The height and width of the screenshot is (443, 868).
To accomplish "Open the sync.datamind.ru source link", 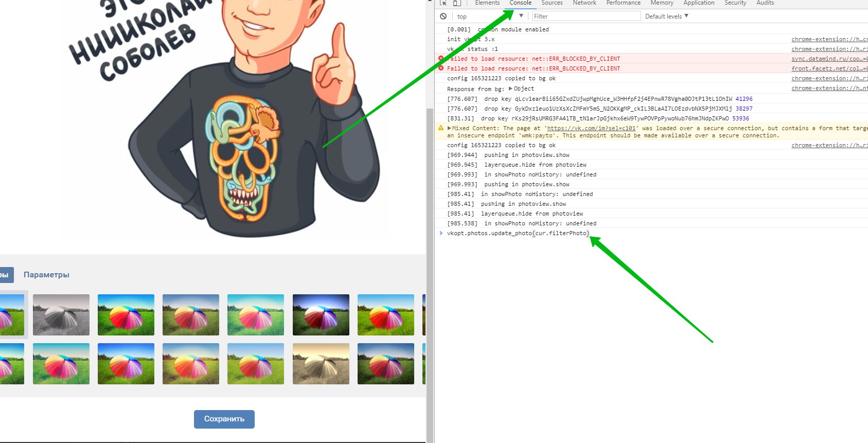I will click(x=828, y=59).
